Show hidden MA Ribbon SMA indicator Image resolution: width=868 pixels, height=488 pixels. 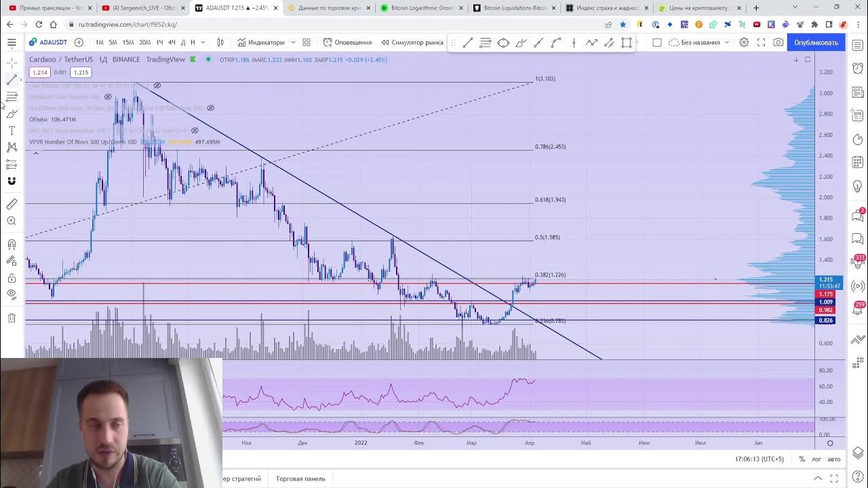coord(210,108)
